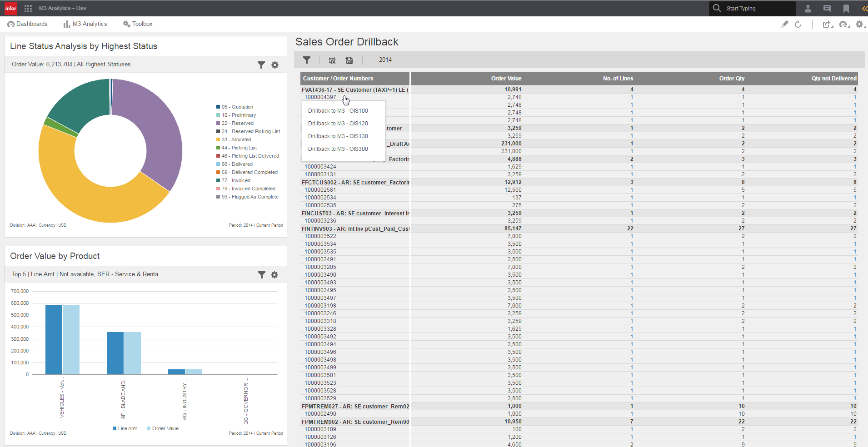Choose Drillback to M3 - OIS100
This screenshot has height=447, width=868.
(338, 111)
